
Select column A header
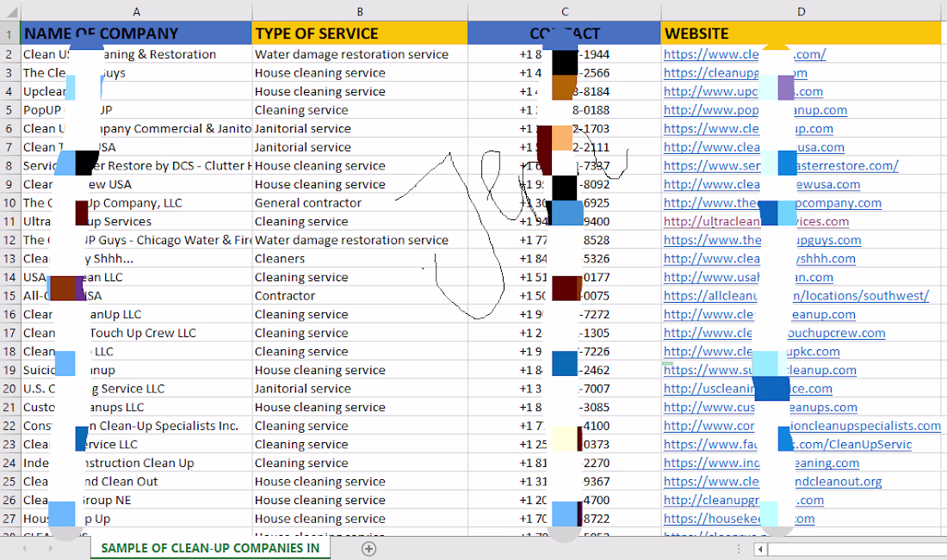pyautogui.click(x=137, y=11)
